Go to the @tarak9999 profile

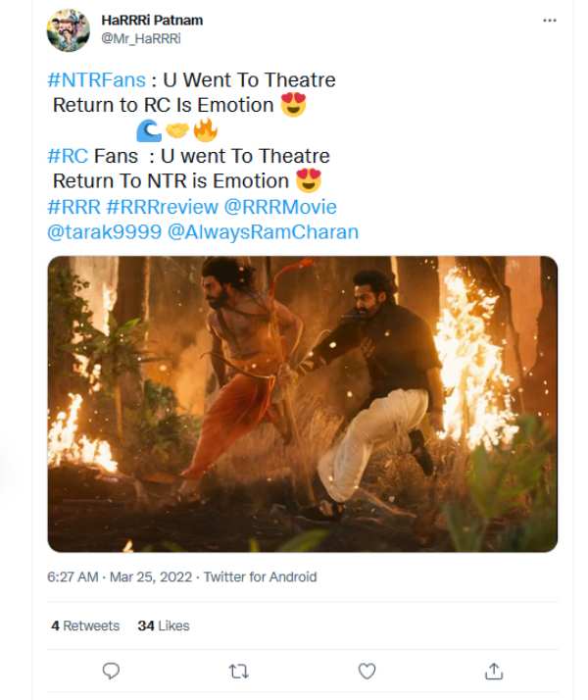coord(104,232)
